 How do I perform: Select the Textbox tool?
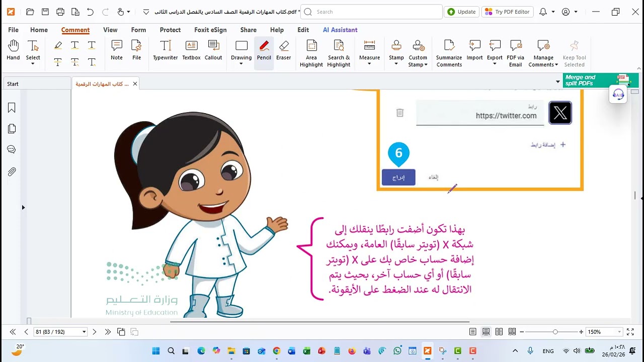click(x=191, y=51)
